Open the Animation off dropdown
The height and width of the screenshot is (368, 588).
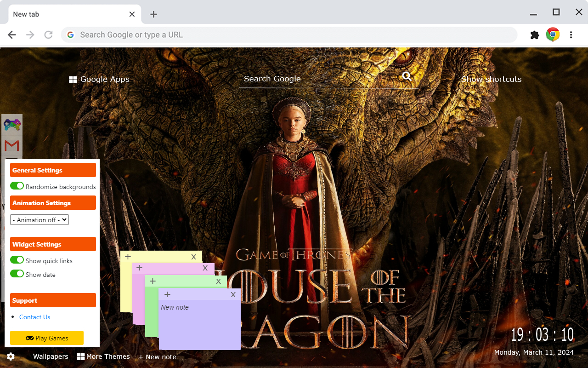pos(40,220)
